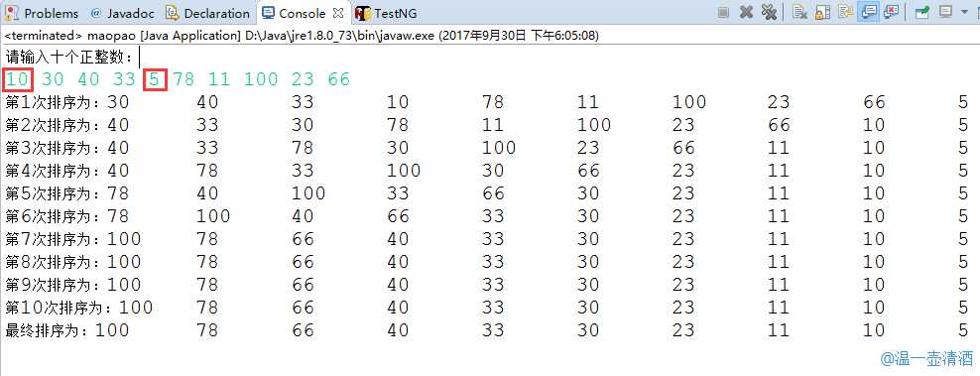Click value 100 in the 第2次排序 row
This screenshot has height=376, width=980.
(x=594, y=125)
